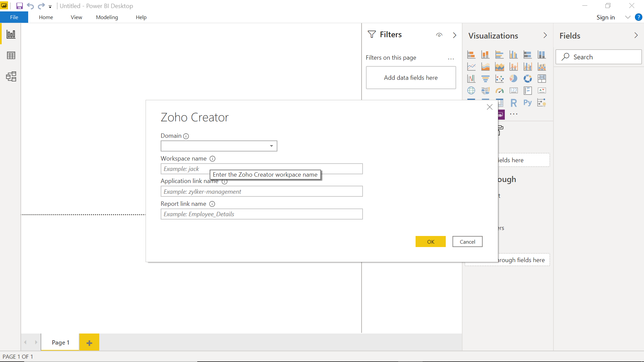Select the 100% stacked column chart visual
Image resolution: width=644 pixels, height=362 pixels.
click(542, 55)
